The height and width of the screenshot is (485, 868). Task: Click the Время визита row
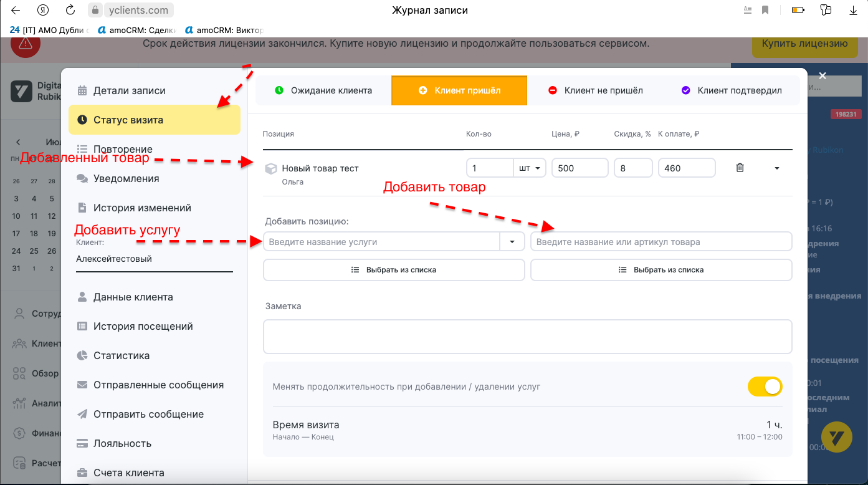click(528, 430)
